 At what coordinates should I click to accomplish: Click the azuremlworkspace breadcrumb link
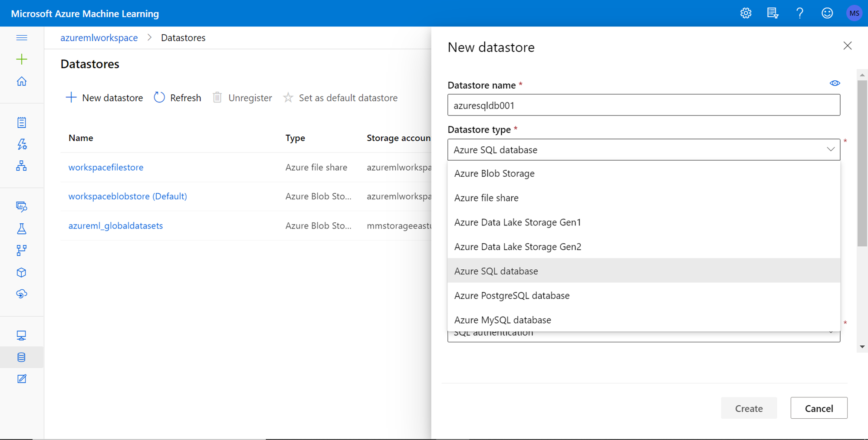coord(99,38)
